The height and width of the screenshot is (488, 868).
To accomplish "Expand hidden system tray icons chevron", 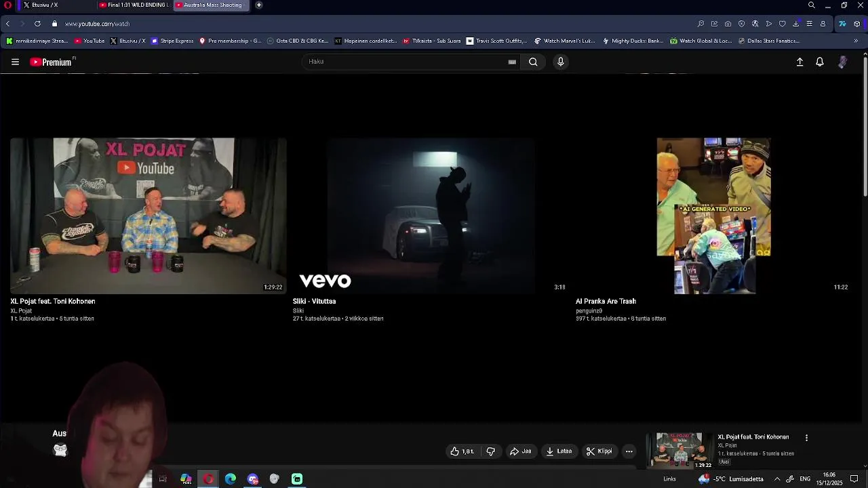I will [777, 479].
